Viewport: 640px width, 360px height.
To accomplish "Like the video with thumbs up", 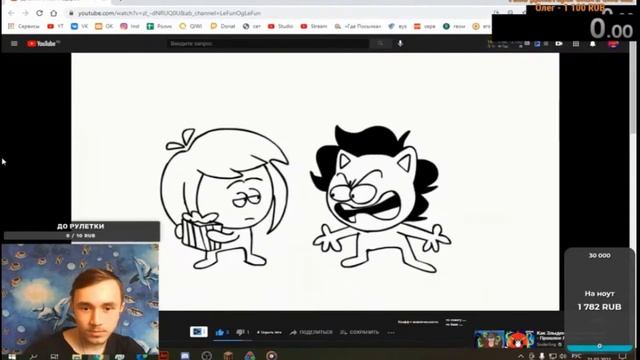I will coord(220,332).
